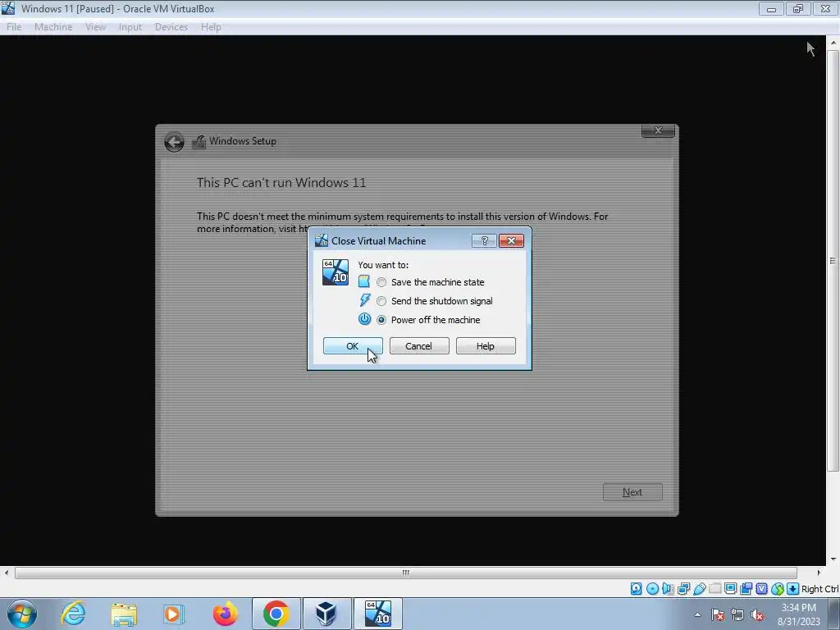Close the Close Virtual Machine dialog with red X
This screenshot has width=840, height=630.
click(511, 240)
